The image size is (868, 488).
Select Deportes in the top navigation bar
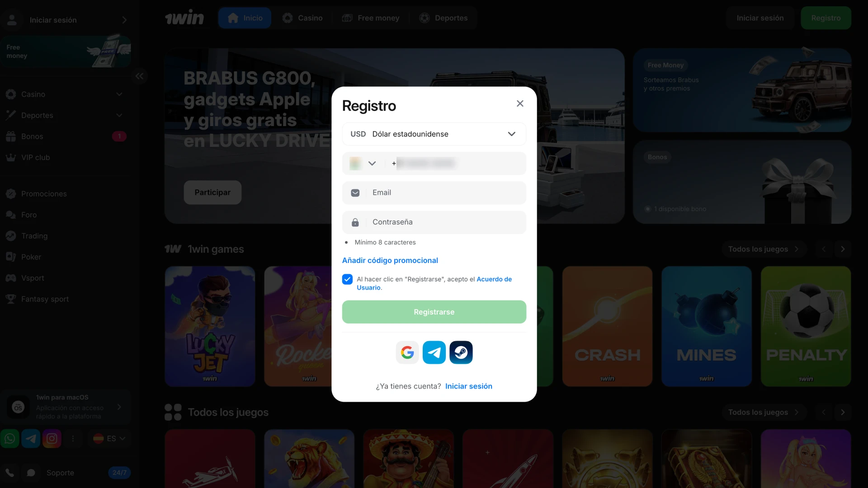click(443, 18)
